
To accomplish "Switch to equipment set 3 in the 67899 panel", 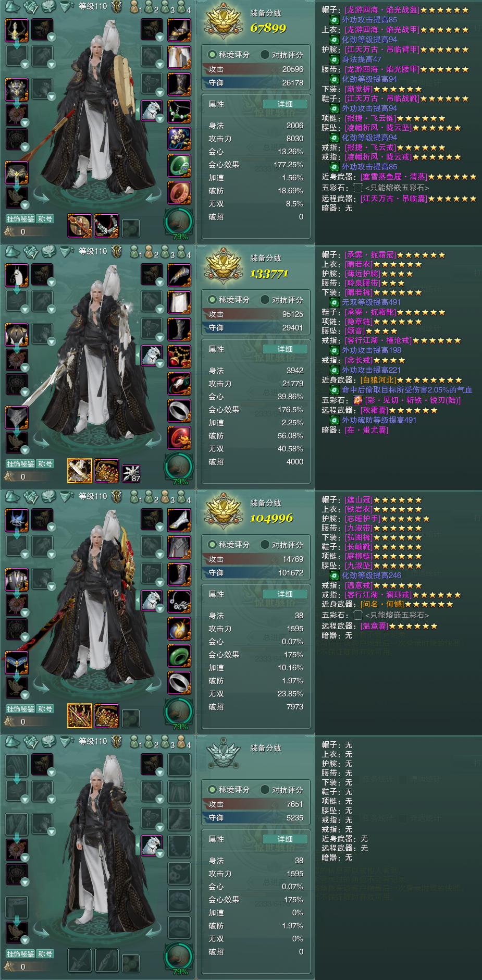I will coord(167,7).
